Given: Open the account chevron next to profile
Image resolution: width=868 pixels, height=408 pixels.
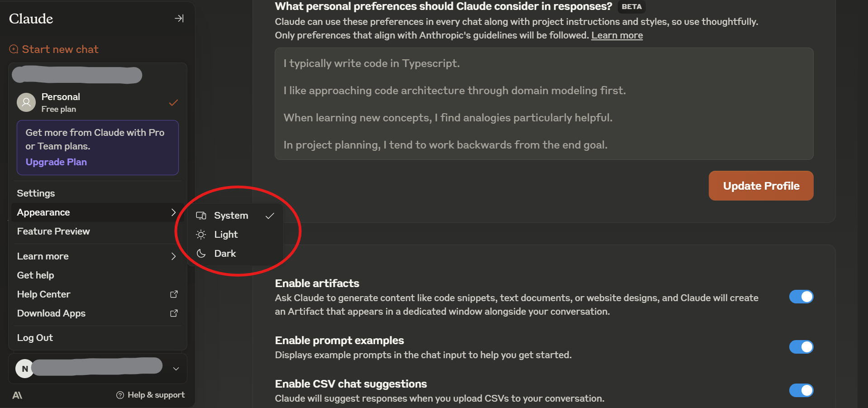Looking at the screenshot, I should point(176,369).
